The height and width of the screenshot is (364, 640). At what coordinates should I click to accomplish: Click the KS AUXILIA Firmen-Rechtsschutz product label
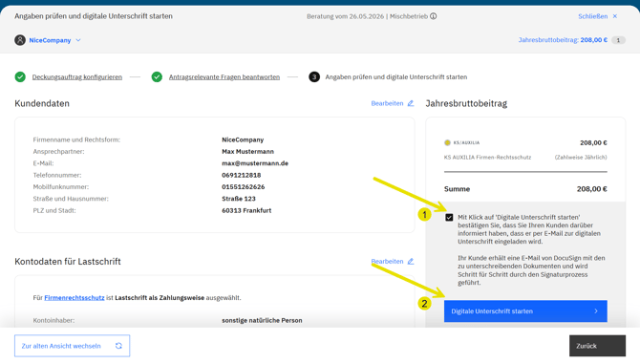488,157
